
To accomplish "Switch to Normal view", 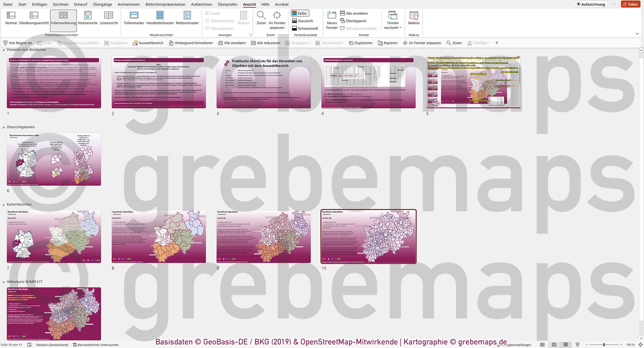I will click(11, 18).
